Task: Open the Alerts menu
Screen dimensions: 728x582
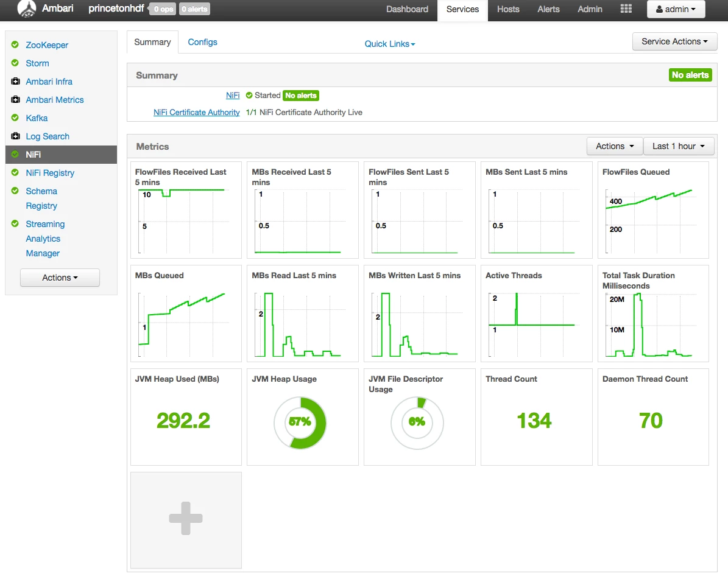Action: pyautogui.click(x=548, y=9)
